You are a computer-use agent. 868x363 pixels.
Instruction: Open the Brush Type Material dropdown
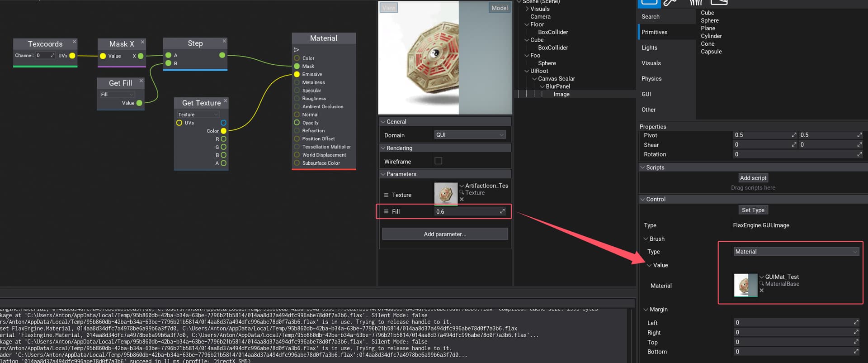pyautogui.click(x=796, y=252)
